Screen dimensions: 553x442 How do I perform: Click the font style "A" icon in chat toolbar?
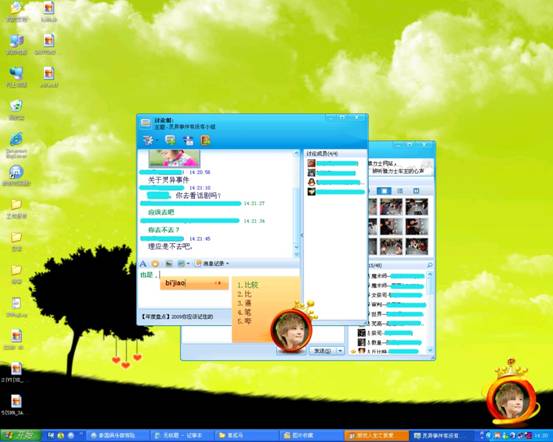(x=143, y=264)
